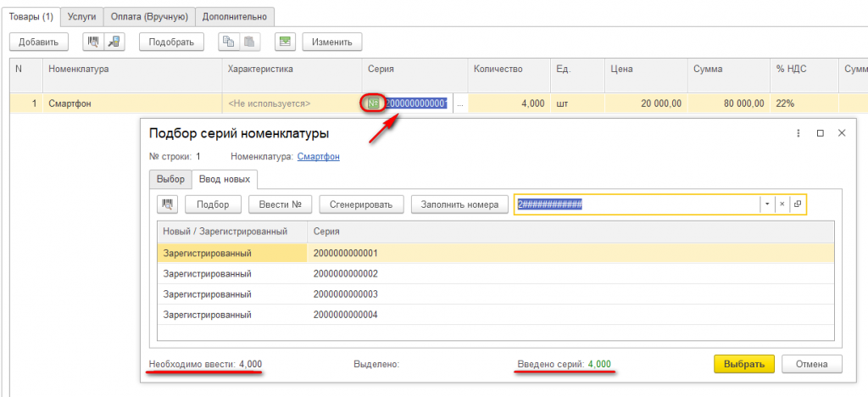
Task: Click the Сгенерировать button
Action: (x=361, y=204)
